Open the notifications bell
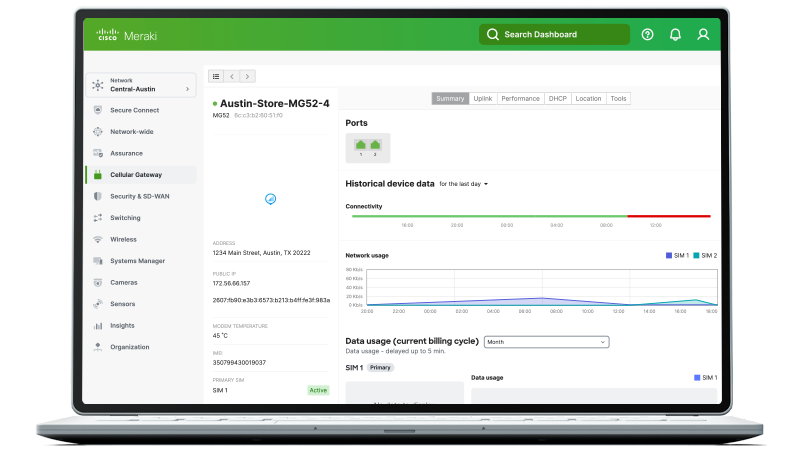Screen dimensions: 800x450 675,34
